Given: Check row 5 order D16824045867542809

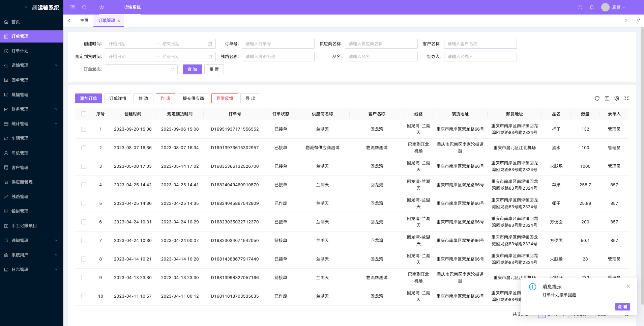Looking at the screenshot, I should click(84, 203).
